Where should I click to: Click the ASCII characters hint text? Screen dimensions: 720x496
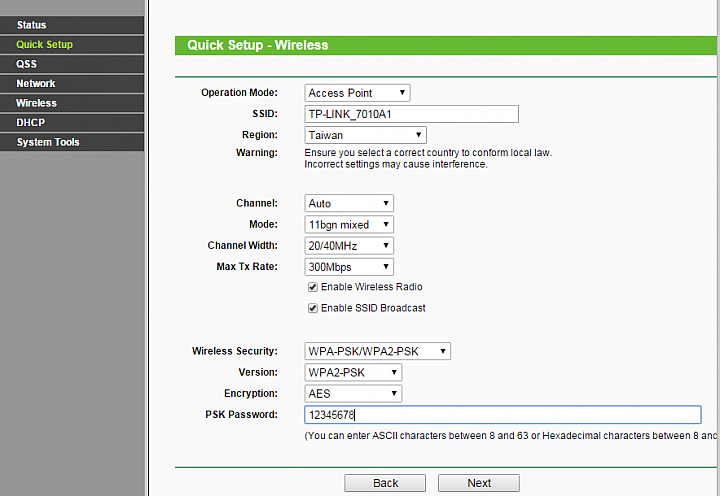tap(510, 435)
